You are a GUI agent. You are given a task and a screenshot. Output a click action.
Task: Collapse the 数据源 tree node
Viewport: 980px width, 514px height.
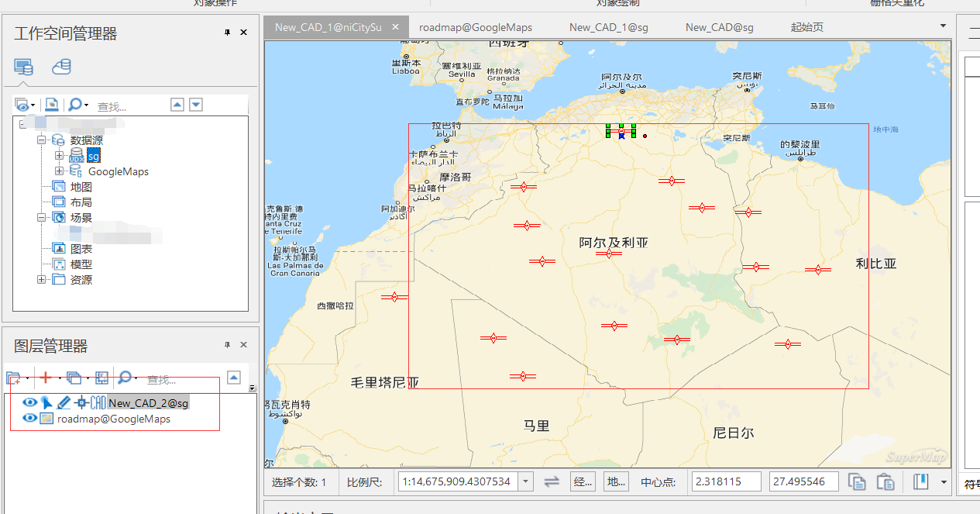click(x=41, y=140)
